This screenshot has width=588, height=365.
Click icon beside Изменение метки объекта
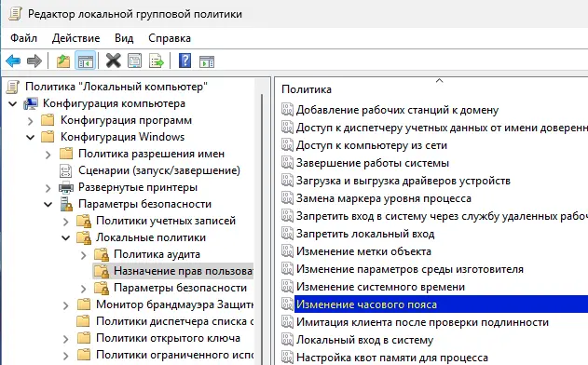click(287, 251)
